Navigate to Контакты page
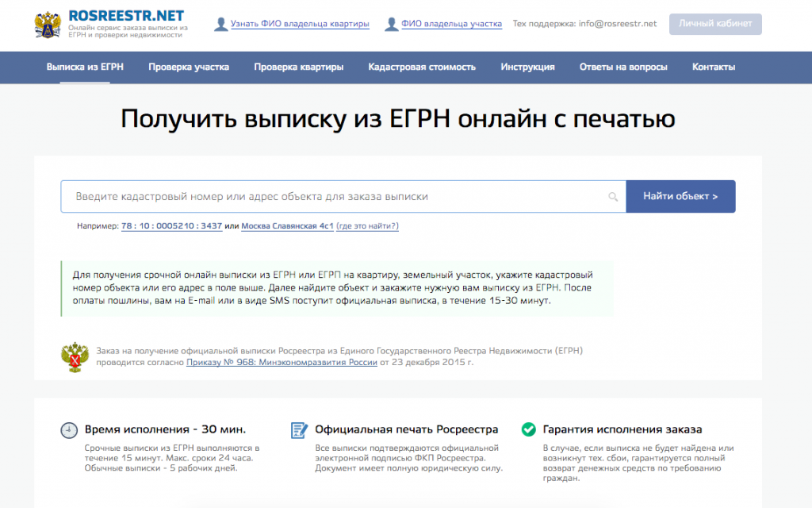 [713, 67]
